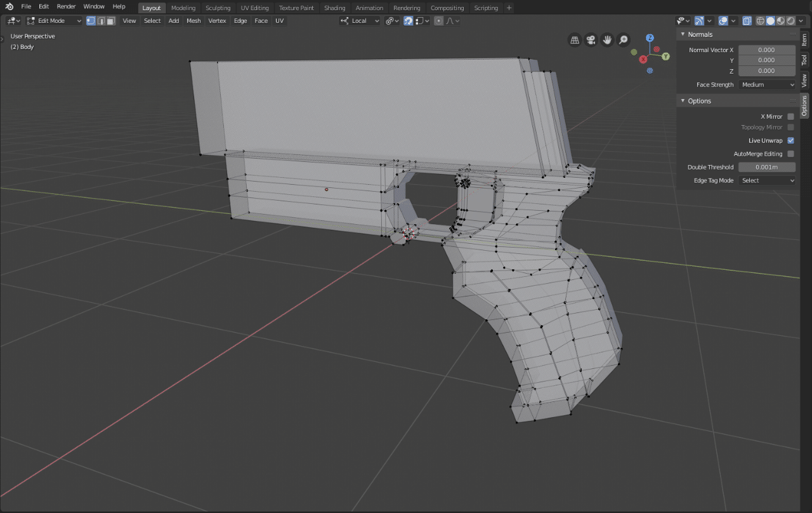This screenshot has width=812, height=513.
Task: Open the Edit Mode dropdown
Action: (54, 21)
